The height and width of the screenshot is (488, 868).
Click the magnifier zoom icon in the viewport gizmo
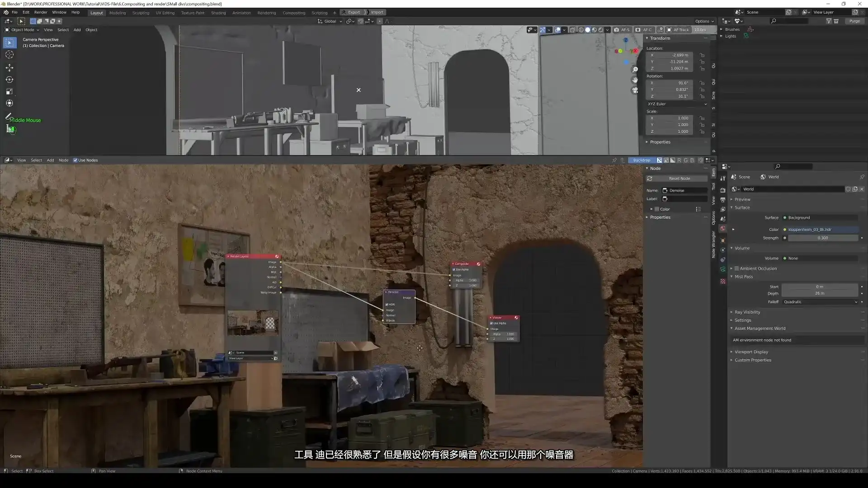635,70
